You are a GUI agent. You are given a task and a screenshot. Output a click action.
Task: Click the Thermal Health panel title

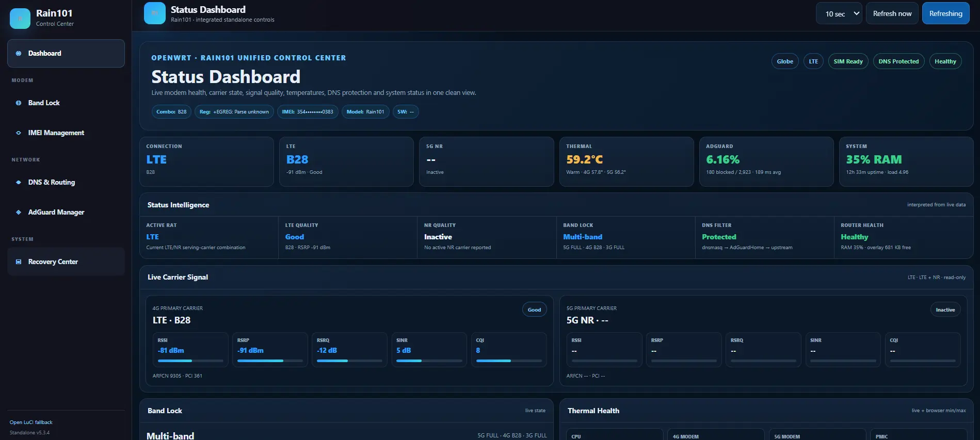[593, 411]
